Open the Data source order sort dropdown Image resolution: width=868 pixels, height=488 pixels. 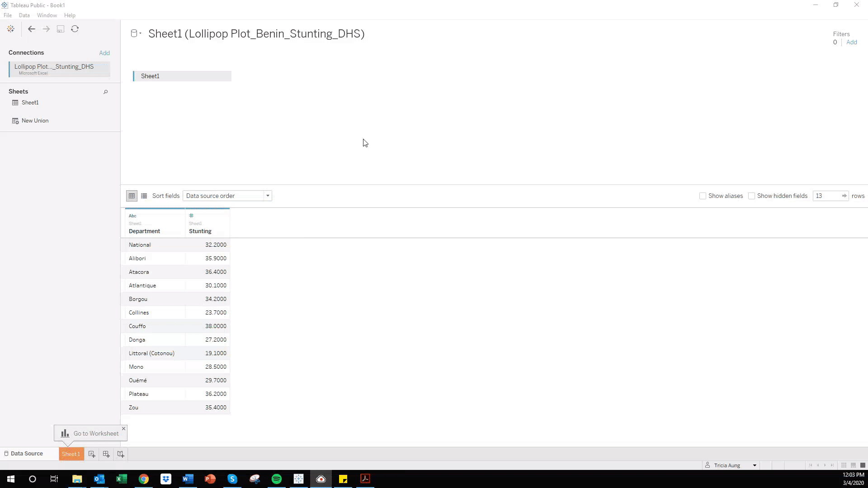[267, 196]
